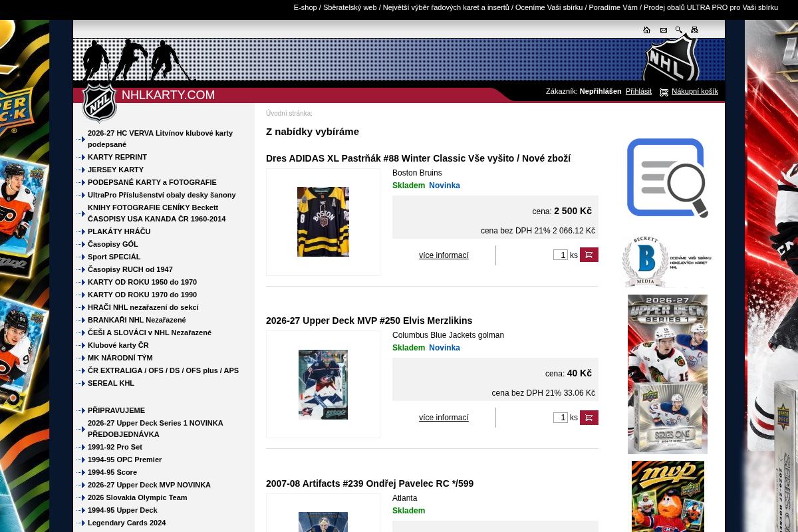Open the NHLKARTY.COM site title
This screenshot has width=798, height=532.
(x=168, y=95)
